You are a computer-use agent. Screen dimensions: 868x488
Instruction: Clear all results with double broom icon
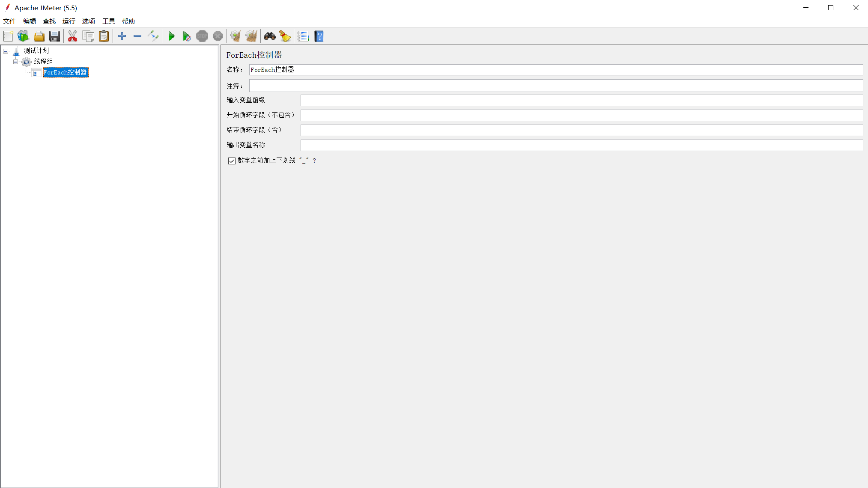[x=251, y=36]
